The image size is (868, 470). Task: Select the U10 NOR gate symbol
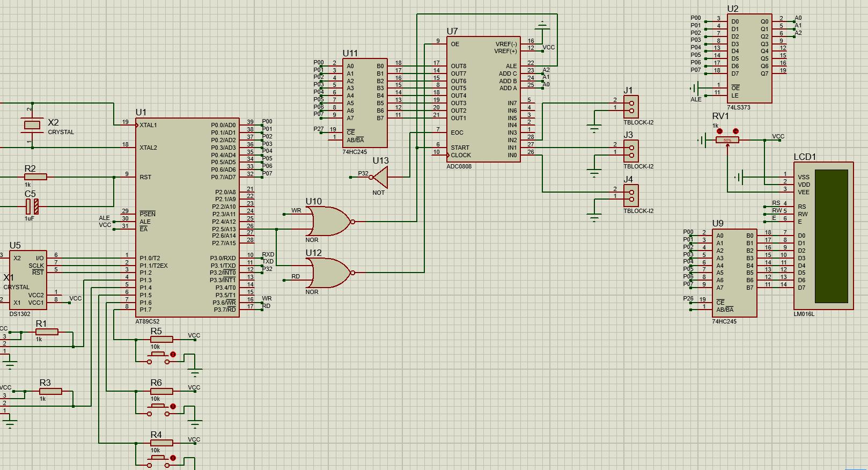(329, 221)
